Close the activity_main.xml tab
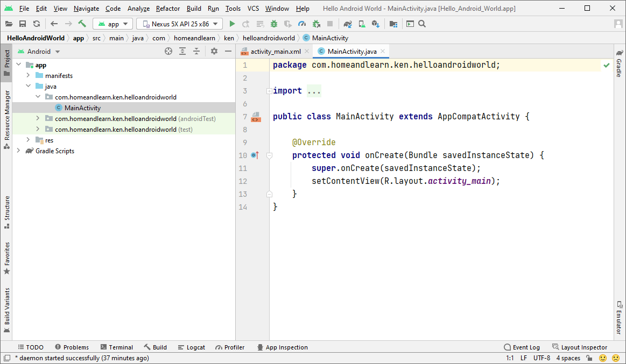Viewport: 626px width, 364px height. tap(307, 51)
